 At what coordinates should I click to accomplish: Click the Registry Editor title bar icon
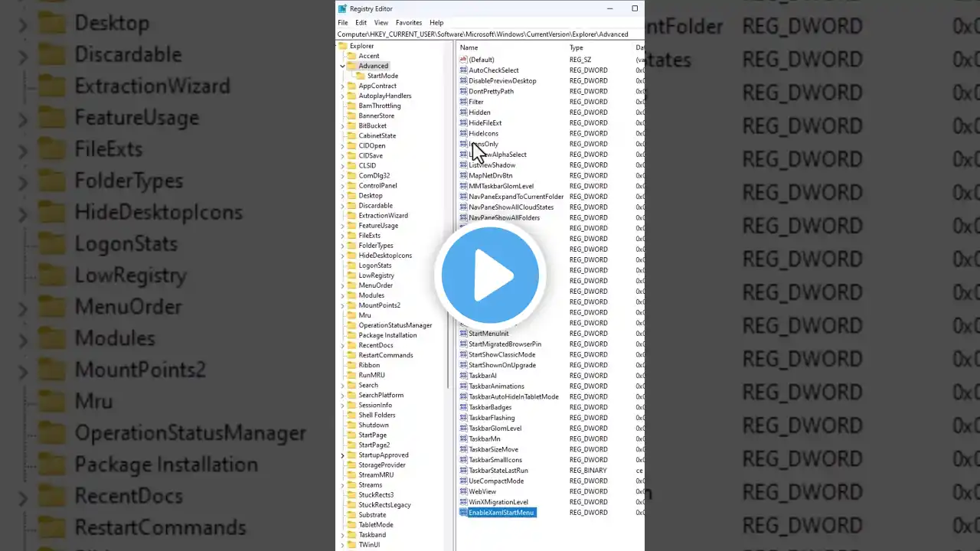(342, 8)
